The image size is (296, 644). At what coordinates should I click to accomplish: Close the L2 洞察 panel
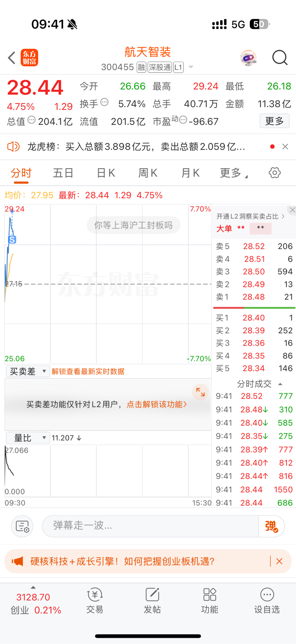point(293,210)
